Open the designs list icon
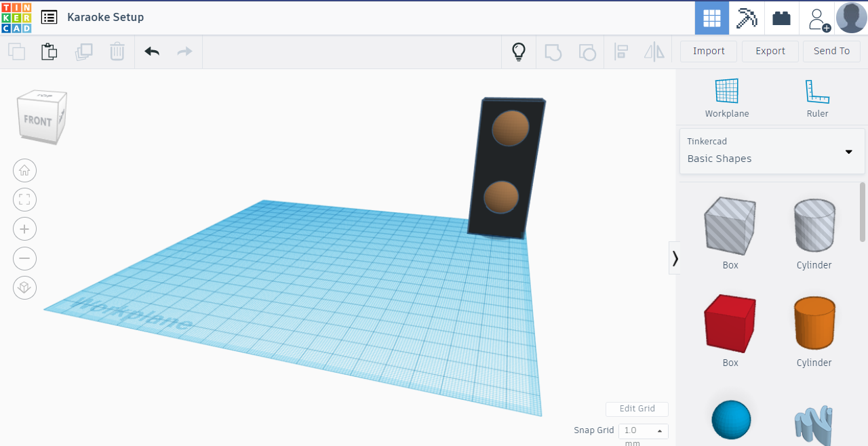The width and height of the screenshot is (868, 446). (49, 18)
